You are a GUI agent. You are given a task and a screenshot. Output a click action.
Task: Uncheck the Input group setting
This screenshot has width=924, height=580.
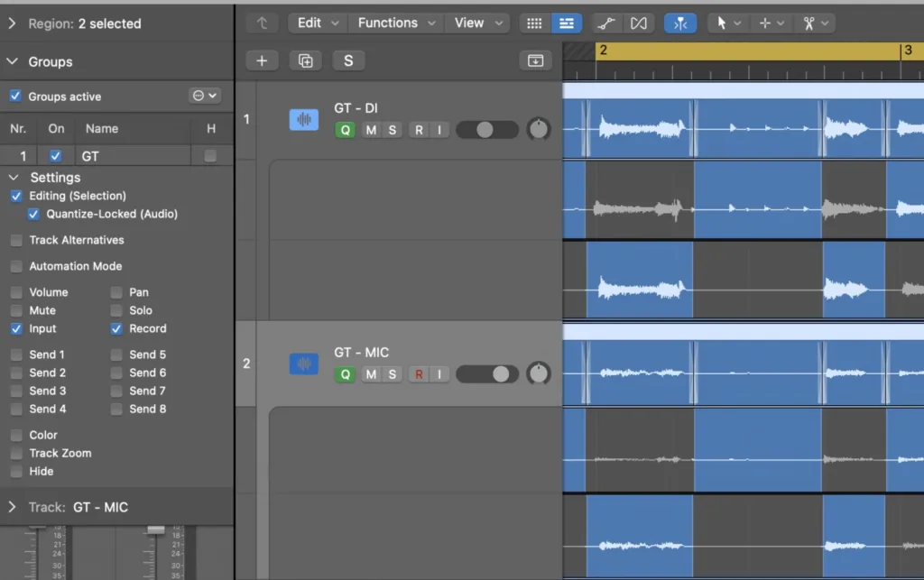[16, 328]
